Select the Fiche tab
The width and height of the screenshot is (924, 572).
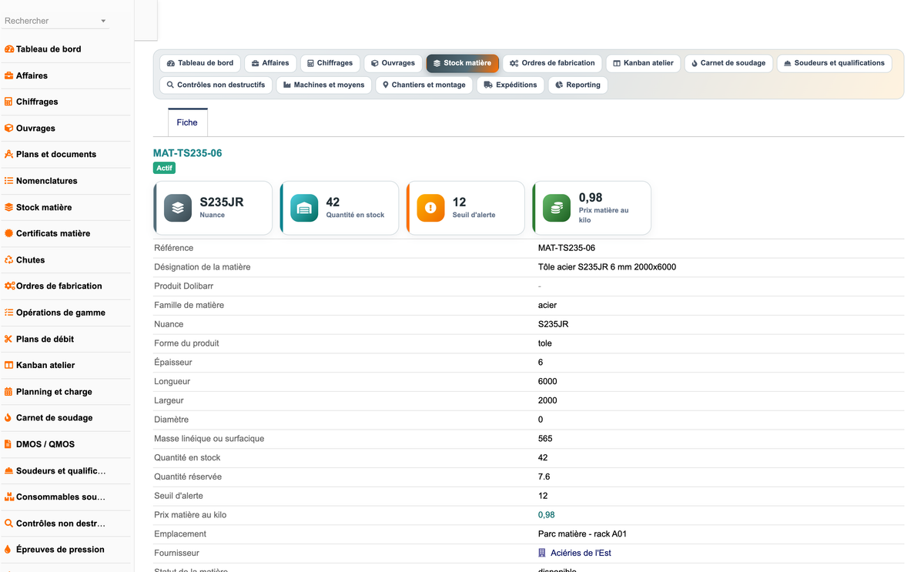(187, 122)
